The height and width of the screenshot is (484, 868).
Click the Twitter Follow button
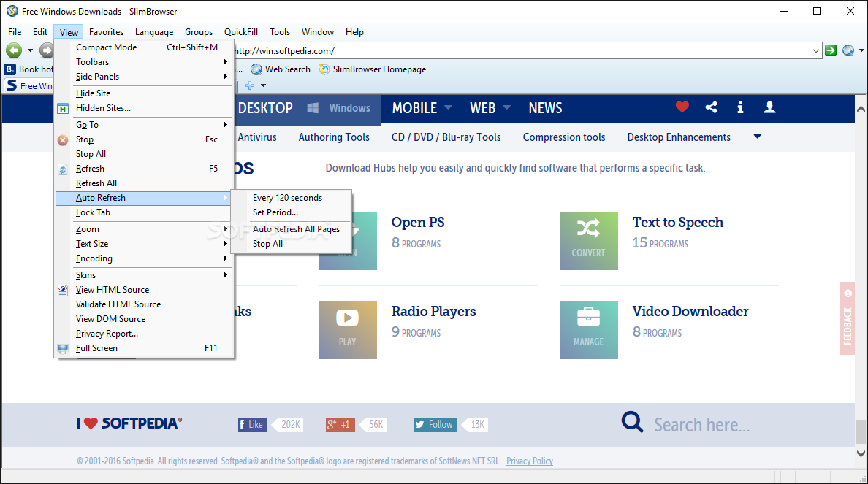click(x=435, y=424)
